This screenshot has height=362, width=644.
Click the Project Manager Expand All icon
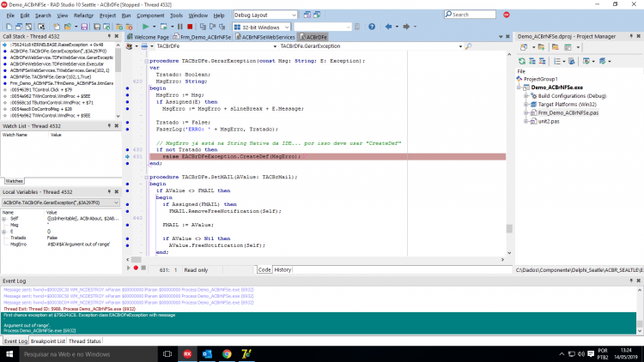[x=532, y=61]
